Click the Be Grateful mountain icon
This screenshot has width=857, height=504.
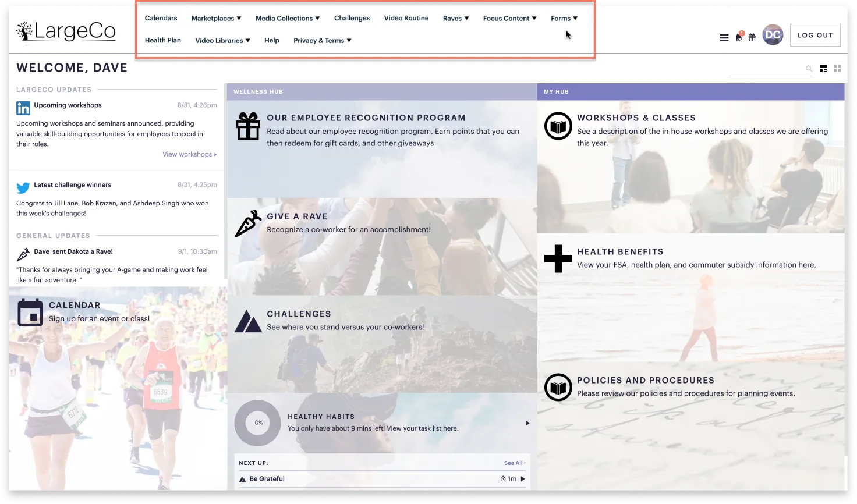[243, 480]
